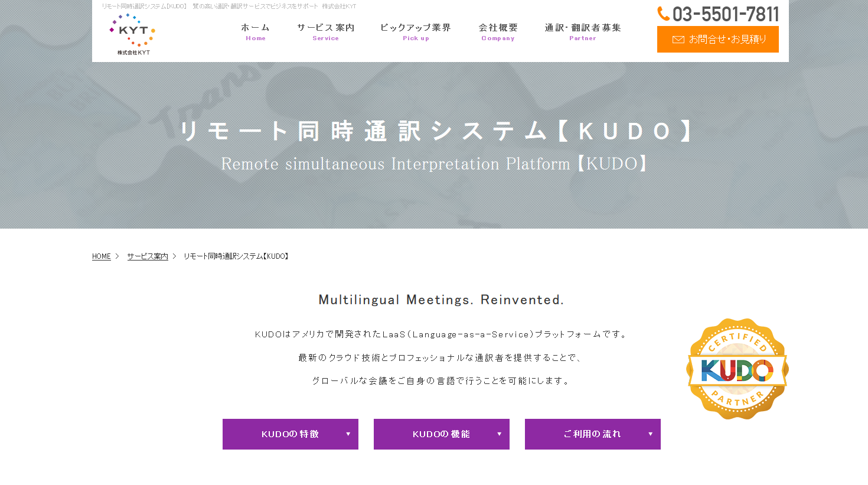868x485 pixels.
Task: Click the chevron after the サービス案内 breadcrumb
Action: coord(174,256)
